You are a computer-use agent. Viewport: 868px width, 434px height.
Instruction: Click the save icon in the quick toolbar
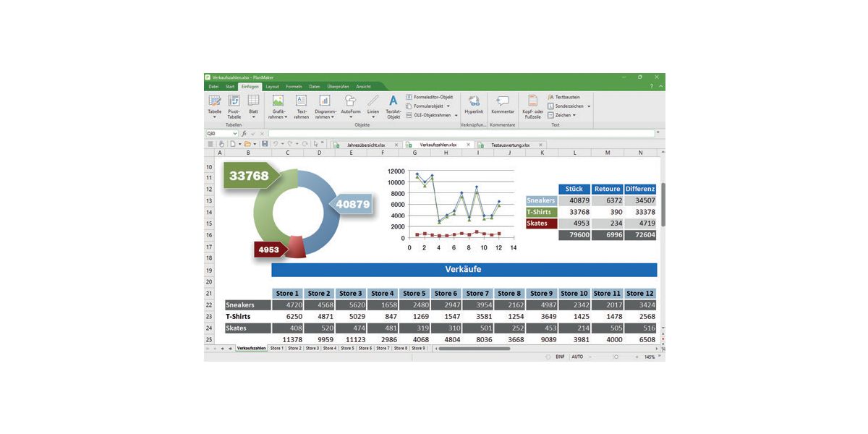[265, 144]
